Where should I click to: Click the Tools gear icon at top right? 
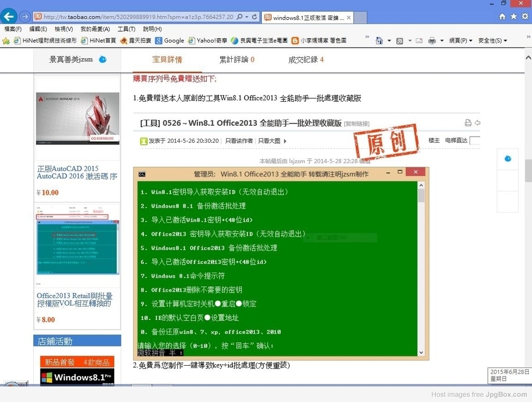pos(524,17)
